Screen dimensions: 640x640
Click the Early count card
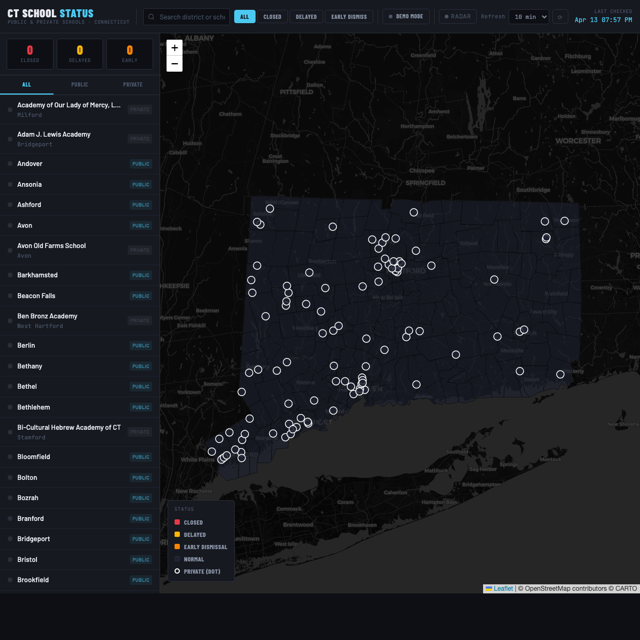[x=129, y=54]
